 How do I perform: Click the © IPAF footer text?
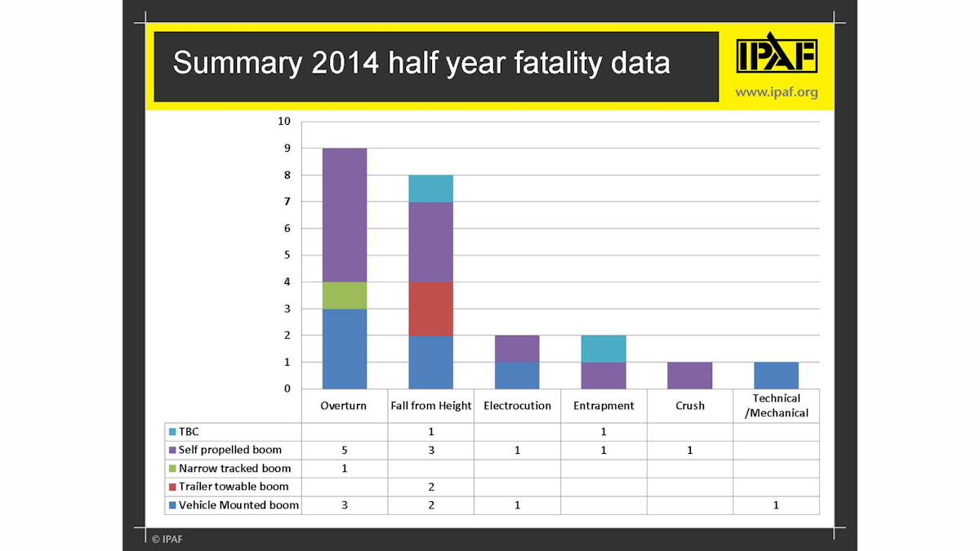point(166,539)
